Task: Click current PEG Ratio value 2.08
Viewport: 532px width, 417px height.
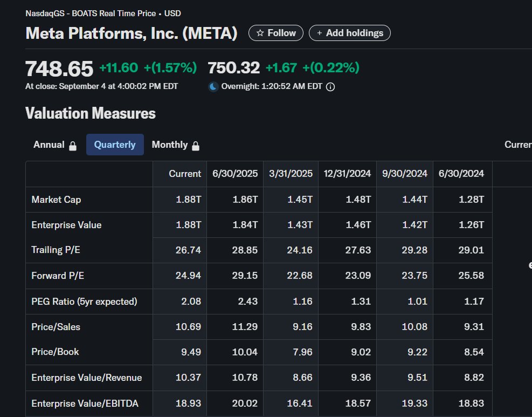Action: click(x=191, y=302)
